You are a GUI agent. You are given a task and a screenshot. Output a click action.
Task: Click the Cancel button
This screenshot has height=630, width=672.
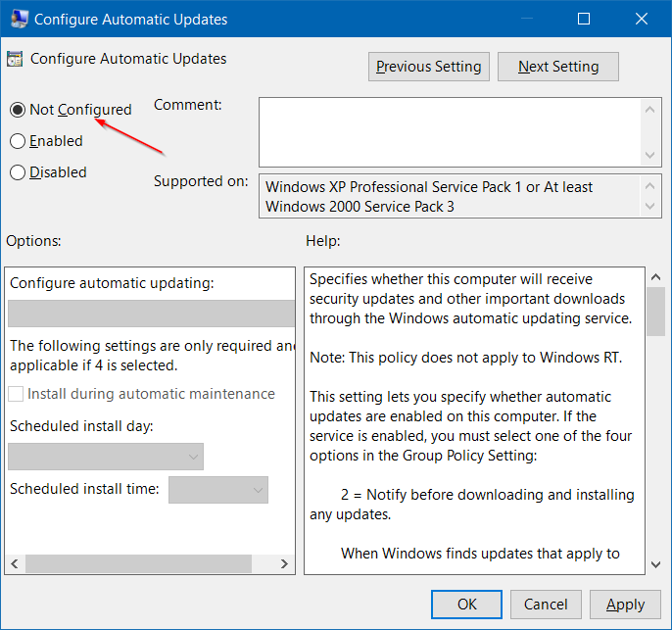pos(546,605)
